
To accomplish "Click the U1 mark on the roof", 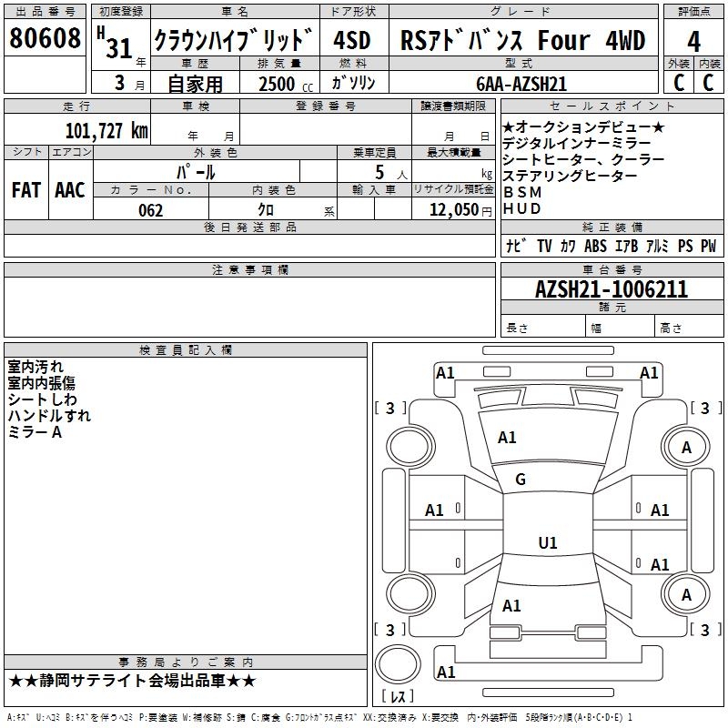I will [x=548, y=543].
